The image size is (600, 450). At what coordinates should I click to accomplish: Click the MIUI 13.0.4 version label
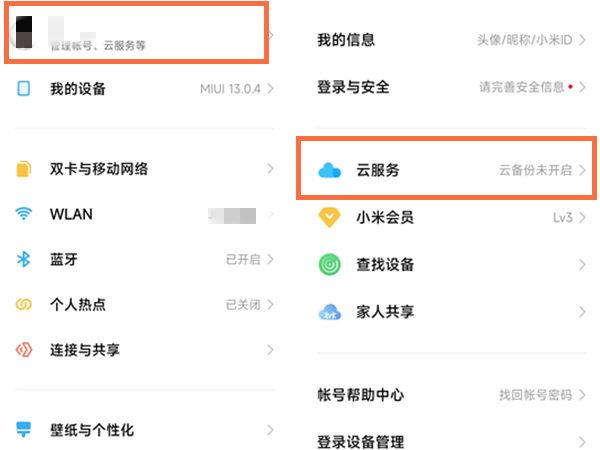click(230, 89)
